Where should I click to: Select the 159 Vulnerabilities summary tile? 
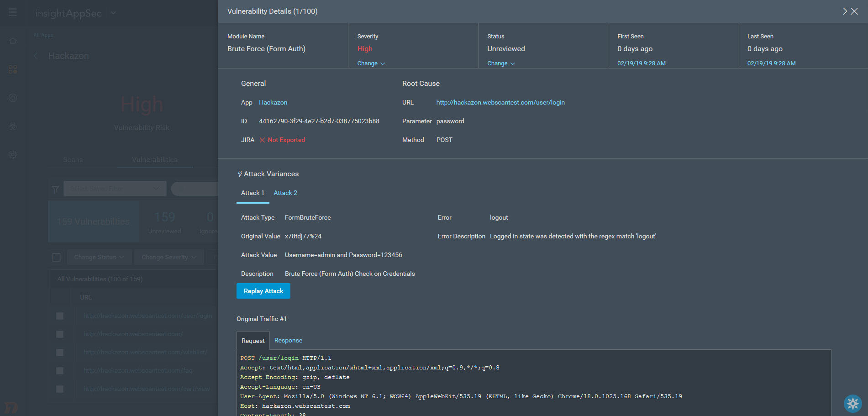[x=93, y=221]
